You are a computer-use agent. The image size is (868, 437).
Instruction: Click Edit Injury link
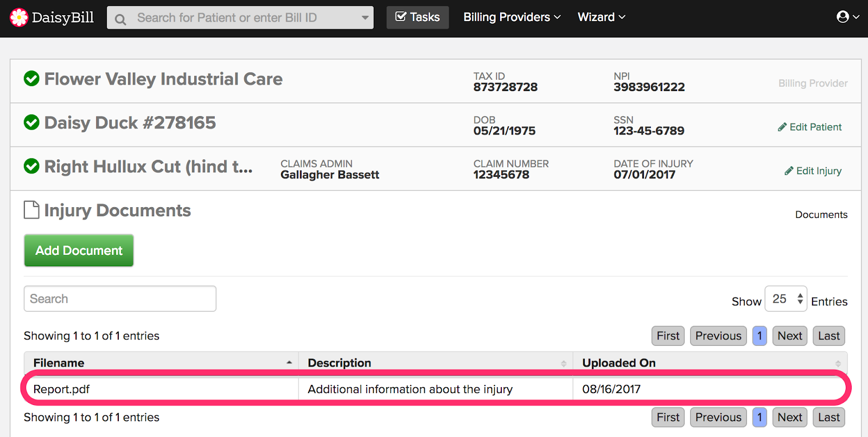[x=813, y=171]
